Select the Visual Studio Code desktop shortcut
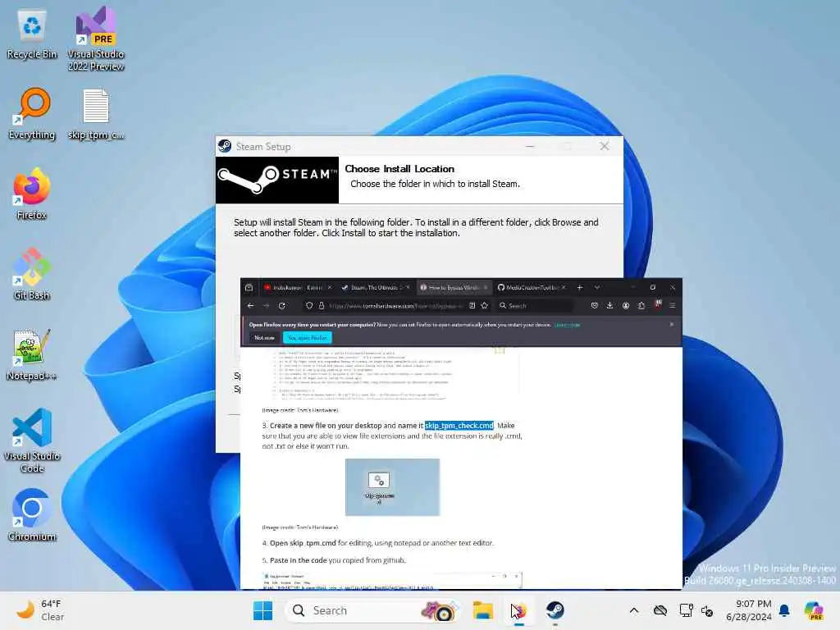The height and width of the screenshot is (630, 840). click(x=32, y=441)
